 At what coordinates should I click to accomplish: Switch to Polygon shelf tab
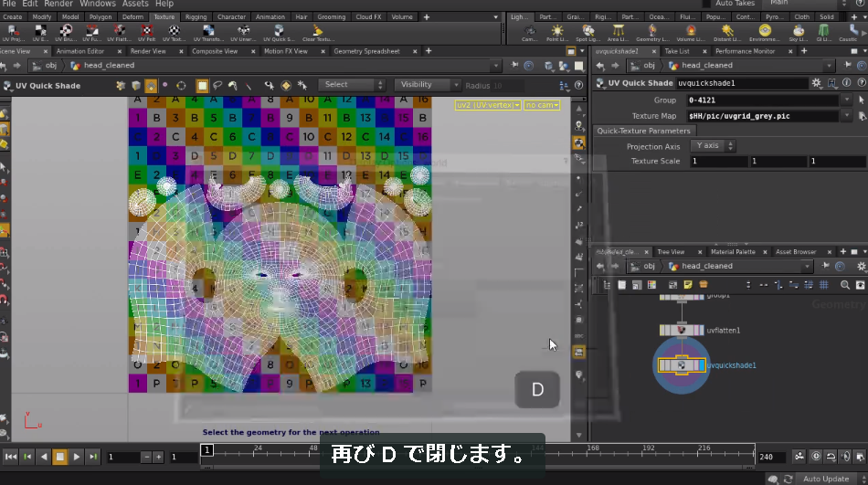click(x=101, y=17)
